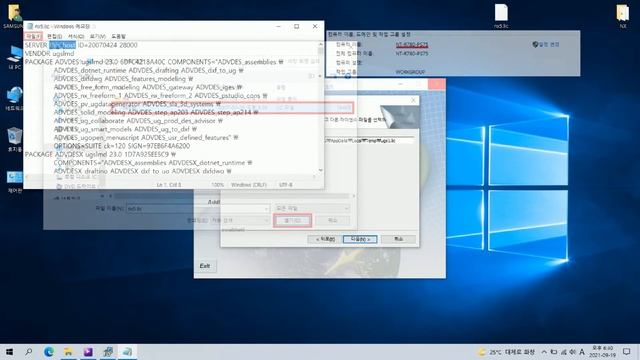Open the 보기 menu in Notepad
The width and height of the screenshot is (640, 360).
coord(98,36)
